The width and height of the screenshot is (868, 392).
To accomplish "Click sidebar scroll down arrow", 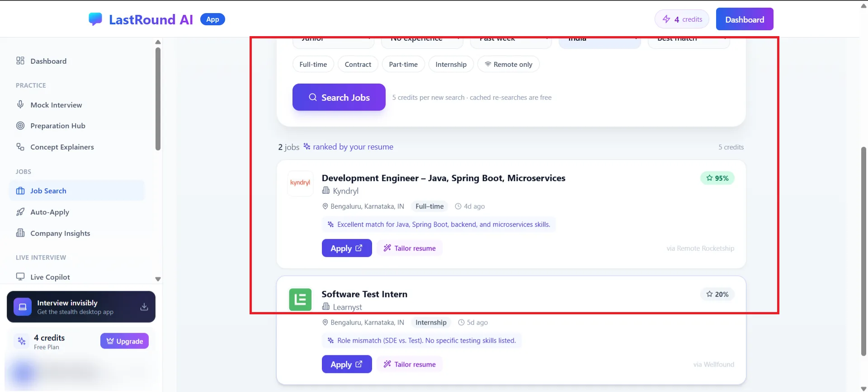I will pos(158,279).
